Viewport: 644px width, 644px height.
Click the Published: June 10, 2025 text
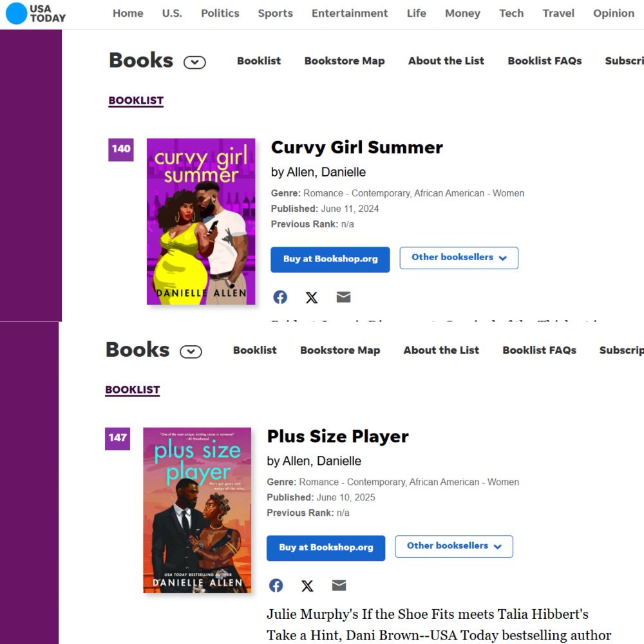click(321, 497)
